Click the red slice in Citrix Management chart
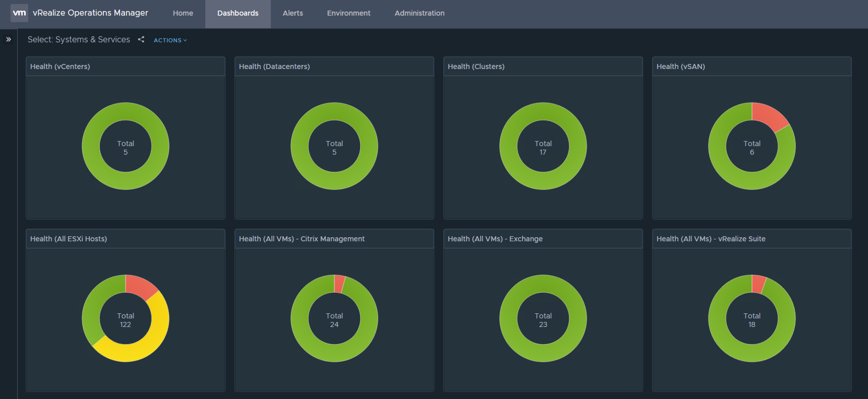The width and height of the screenshot is (868, 399). point(339,284)
